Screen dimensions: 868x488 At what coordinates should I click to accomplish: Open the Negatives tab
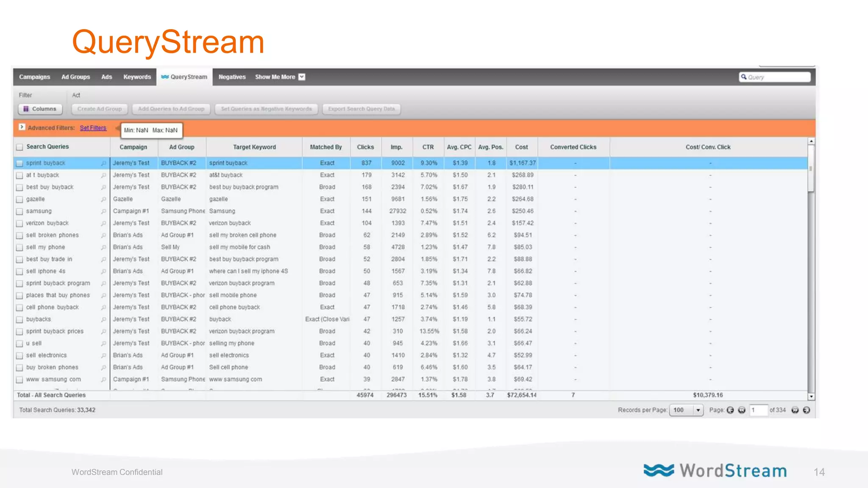tap(232, 77)
